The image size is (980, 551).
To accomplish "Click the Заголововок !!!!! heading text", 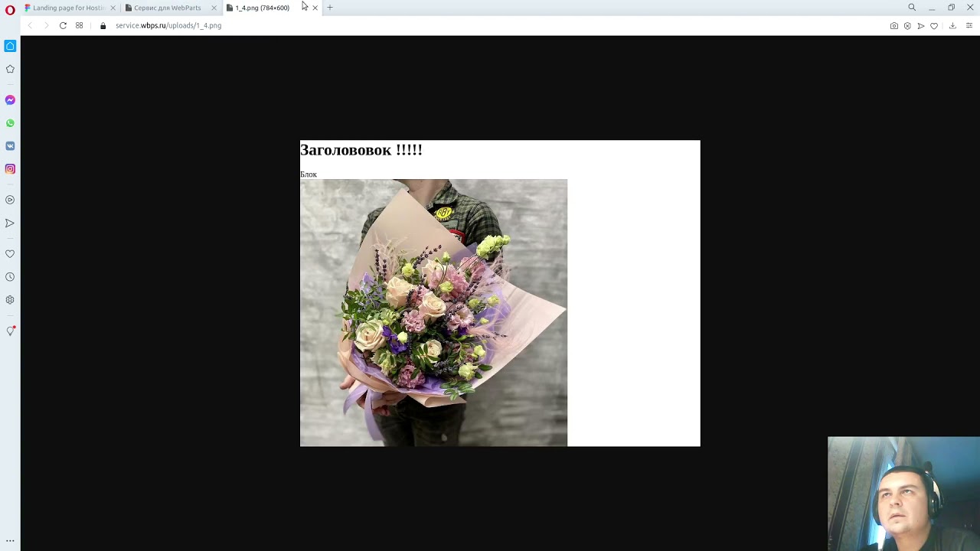I will (x=361, y=150).
